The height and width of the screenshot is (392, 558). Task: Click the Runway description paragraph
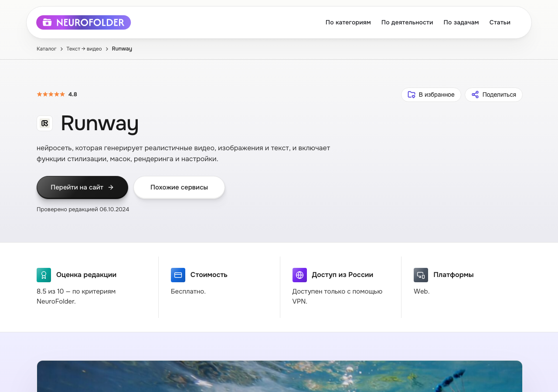coord(184,153)
